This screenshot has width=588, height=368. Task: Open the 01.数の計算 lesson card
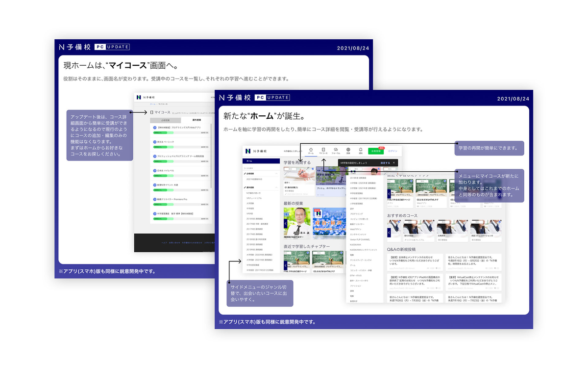299,181
